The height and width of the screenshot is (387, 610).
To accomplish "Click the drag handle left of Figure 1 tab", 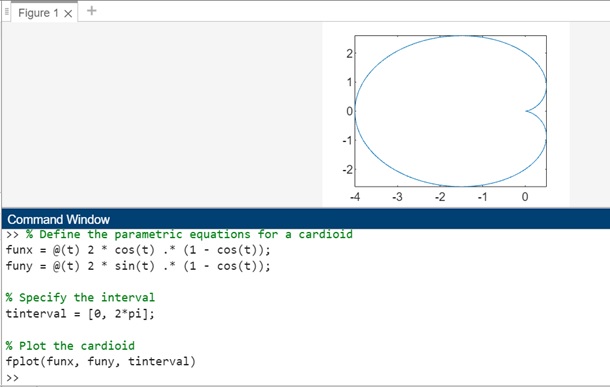I will pos(6,12).
